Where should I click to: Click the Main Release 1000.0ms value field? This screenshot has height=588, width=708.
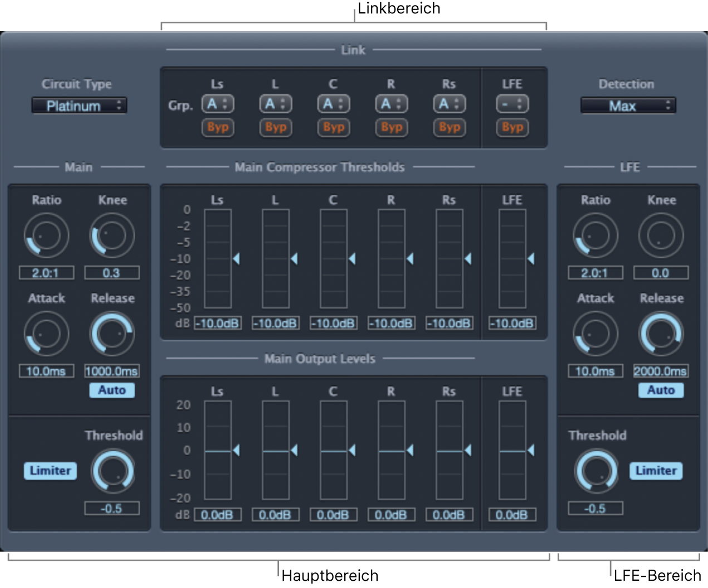pos(112,371)
